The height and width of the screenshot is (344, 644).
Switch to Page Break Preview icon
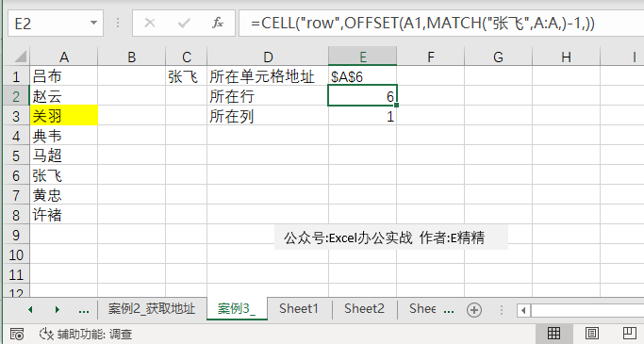pyautogui.click(x=629, y=334)
